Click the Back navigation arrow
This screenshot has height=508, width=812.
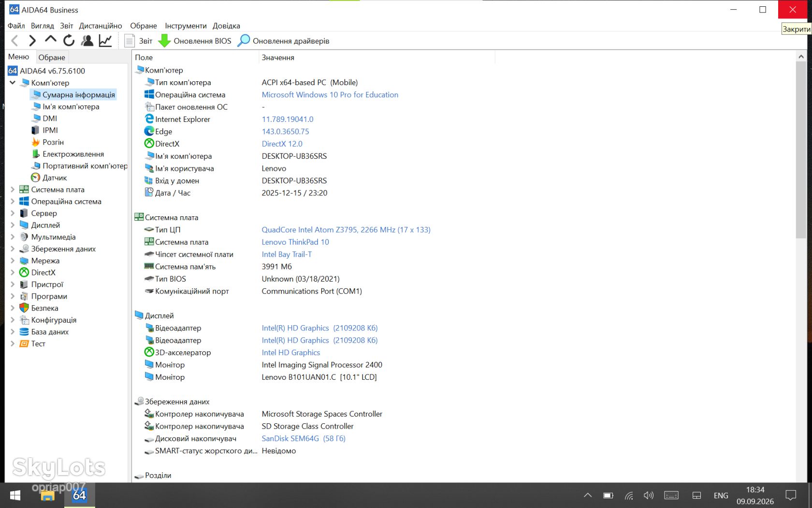[x=14, y=41]
